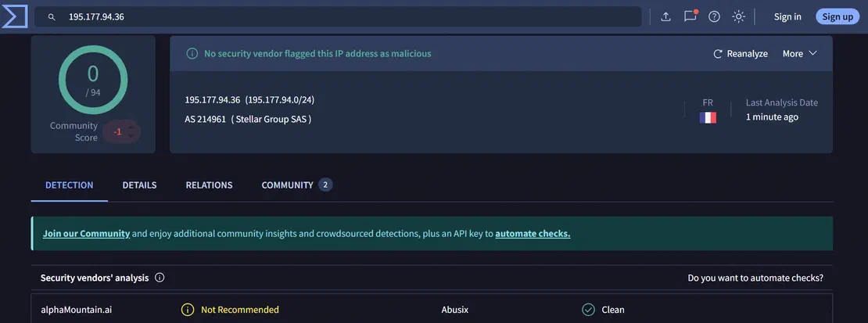Click the Sign in link

(x=787, y=16)
